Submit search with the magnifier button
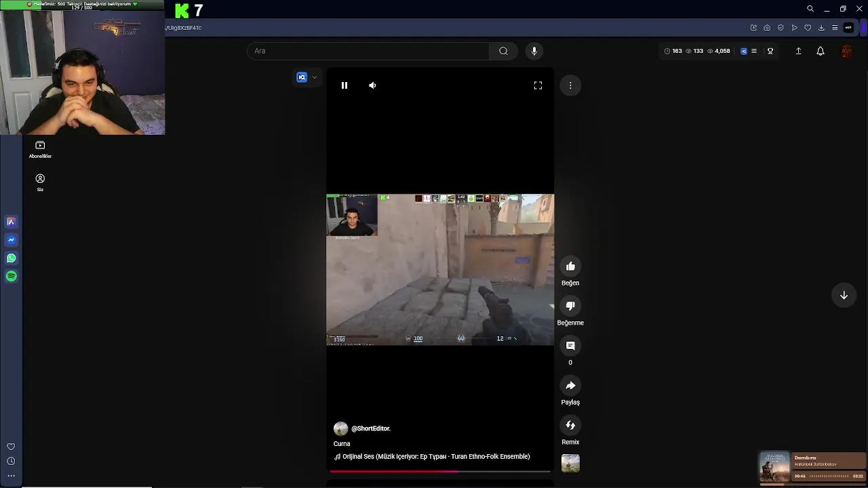The height and width of the screenshot is (488, 868). point(503,51)
